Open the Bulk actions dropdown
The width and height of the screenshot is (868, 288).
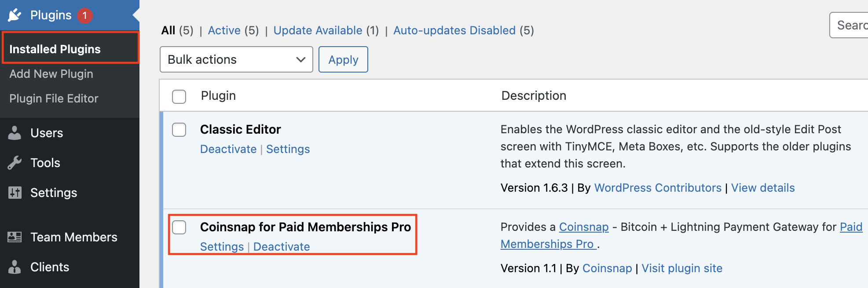236,59
